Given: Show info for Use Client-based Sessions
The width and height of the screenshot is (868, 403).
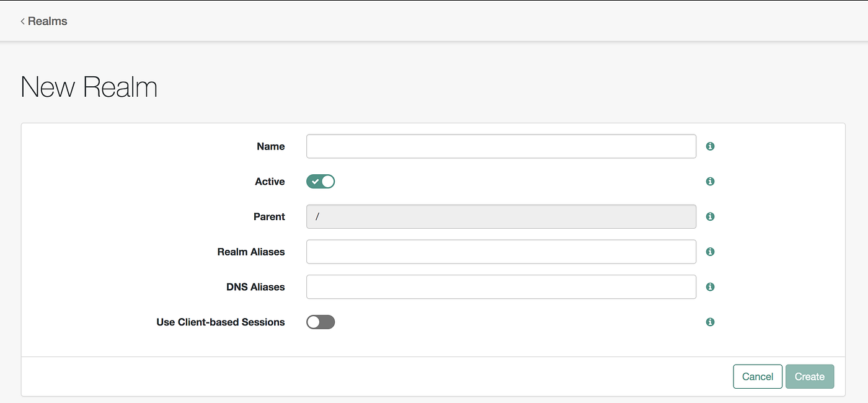Looking at the screenshot, I should click(711, 322).
